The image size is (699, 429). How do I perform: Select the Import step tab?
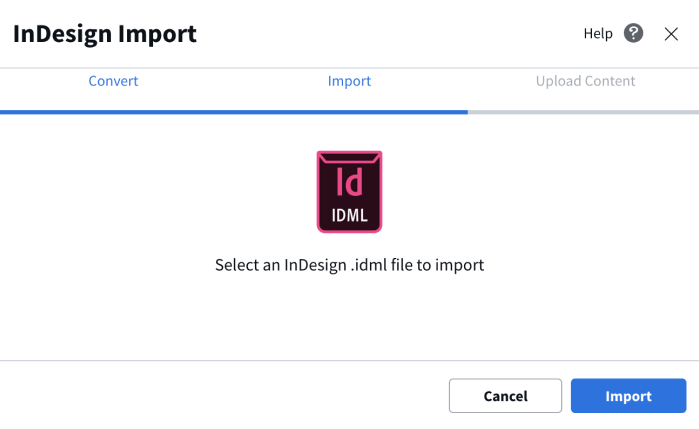[349, 81]
